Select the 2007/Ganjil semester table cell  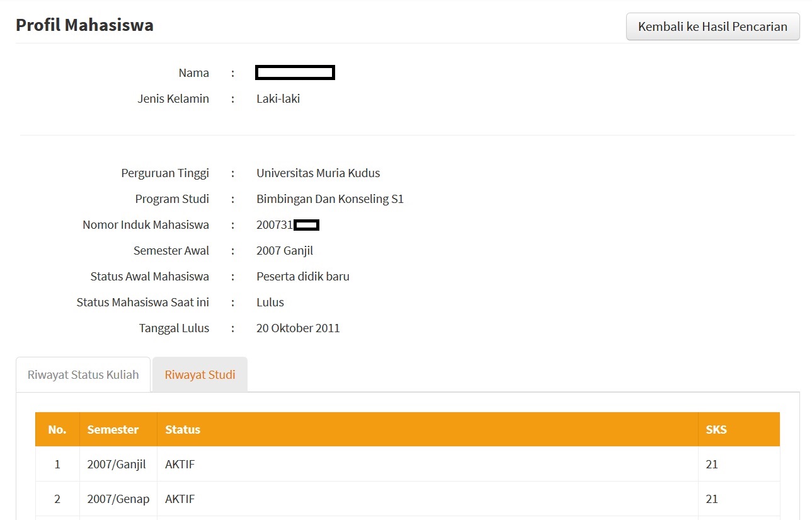117,464
